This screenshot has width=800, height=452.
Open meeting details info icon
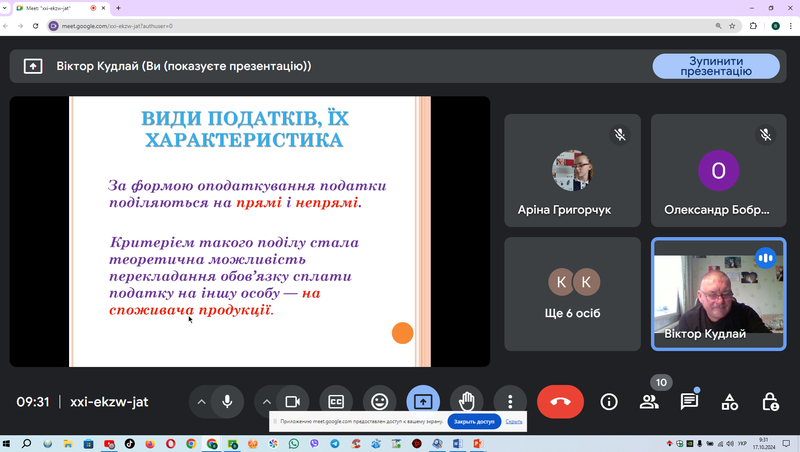tap(609, 402)
